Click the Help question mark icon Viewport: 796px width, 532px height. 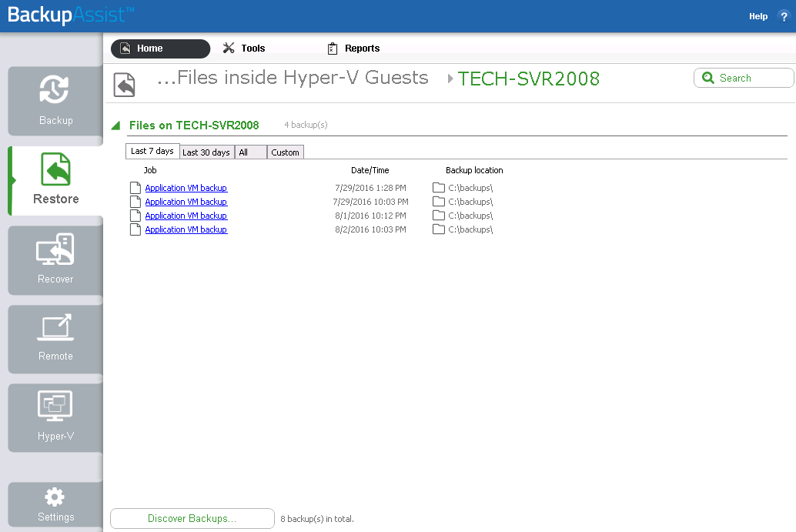(784, 16)
